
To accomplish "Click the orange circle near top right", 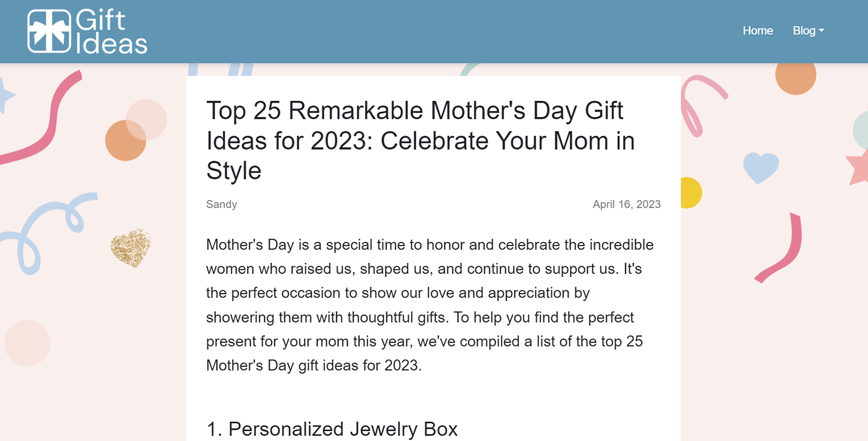I will pyautogui.click(x=795, y=76).
